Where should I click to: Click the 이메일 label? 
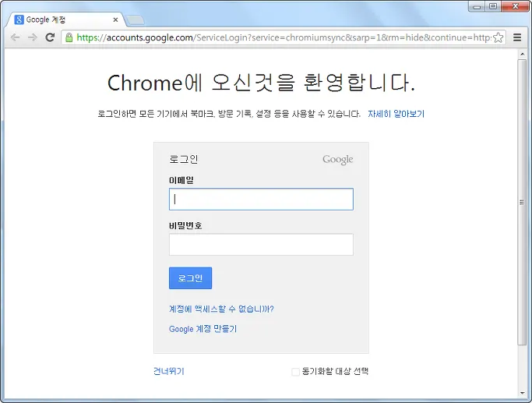point(181,180)
